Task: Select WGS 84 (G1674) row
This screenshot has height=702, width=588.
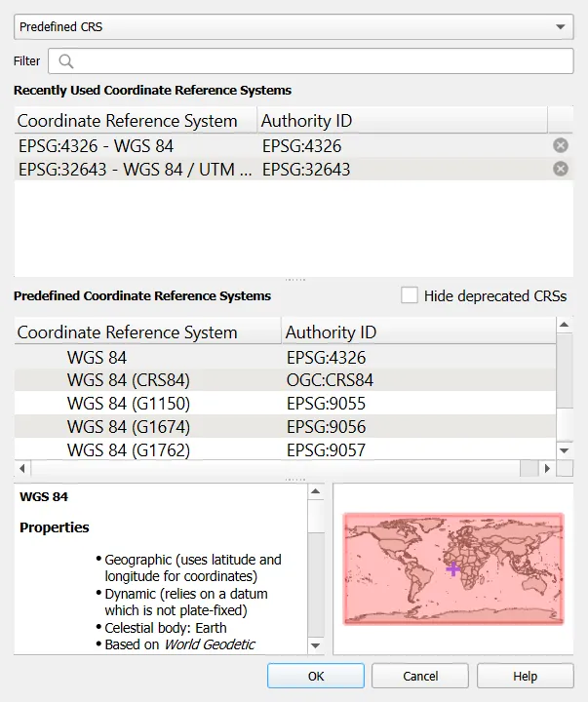Action: pos(285,427)
